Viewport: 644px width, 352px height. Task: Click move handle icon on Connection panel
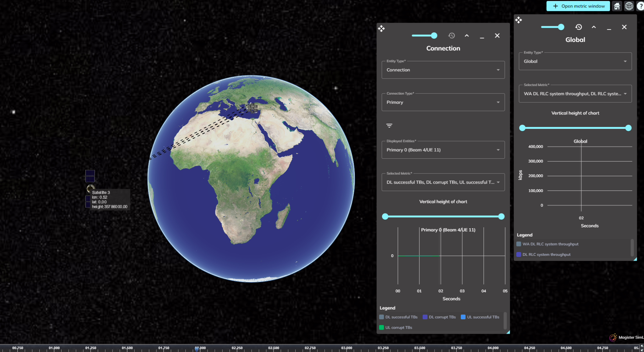click(381, 29)
